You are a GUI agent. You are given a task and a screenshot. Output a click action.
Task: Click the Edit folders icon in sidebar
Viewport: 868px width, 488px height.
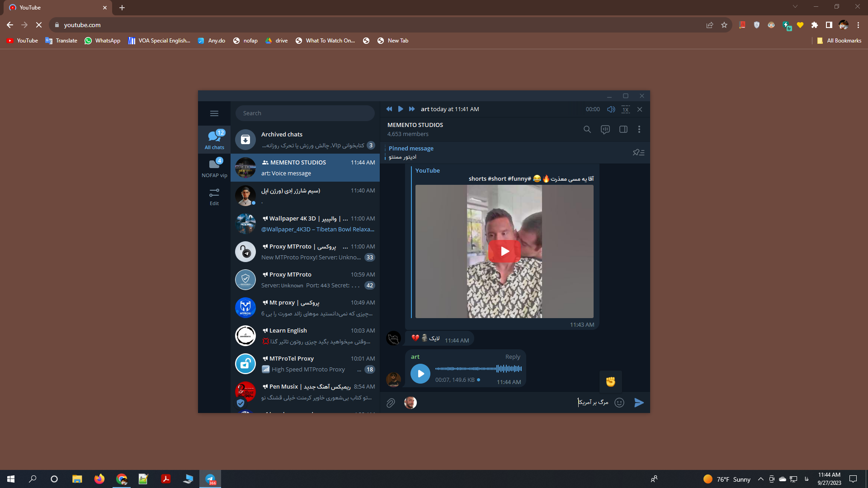pyautogui.click(x=214, y=197)
